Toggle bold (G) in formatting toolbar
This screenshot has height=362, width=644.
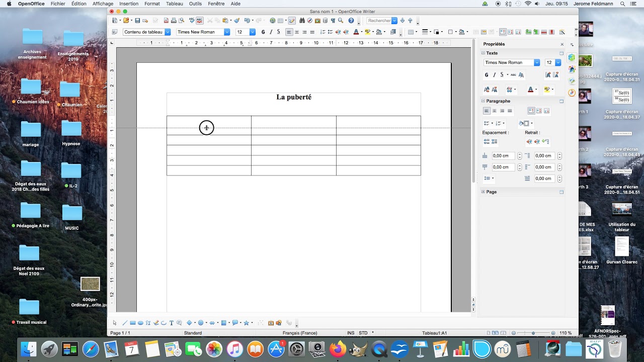click(x=263, y=32)
